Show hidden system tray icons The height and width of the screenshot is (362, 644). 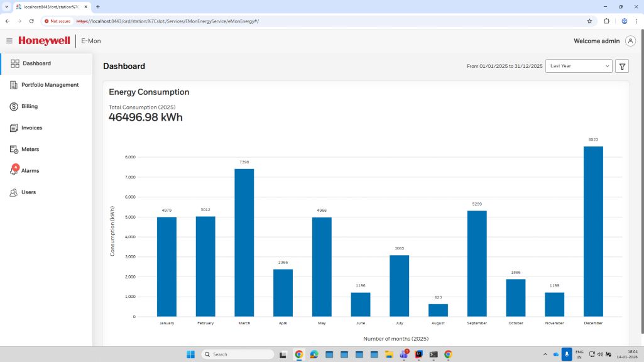[545, 354]
